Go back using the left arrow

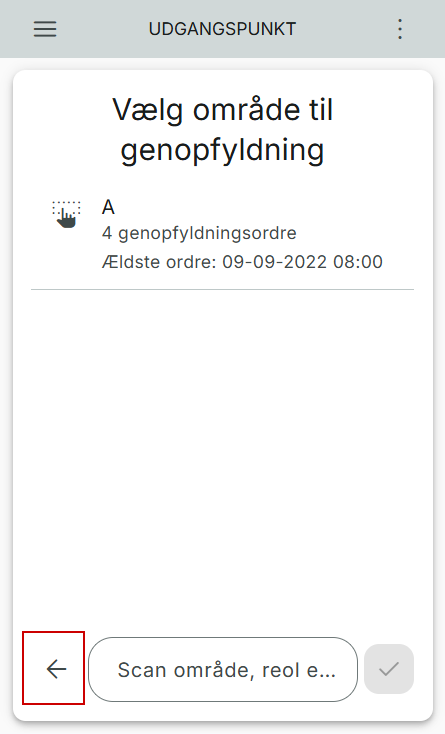[x=54, y=668]
